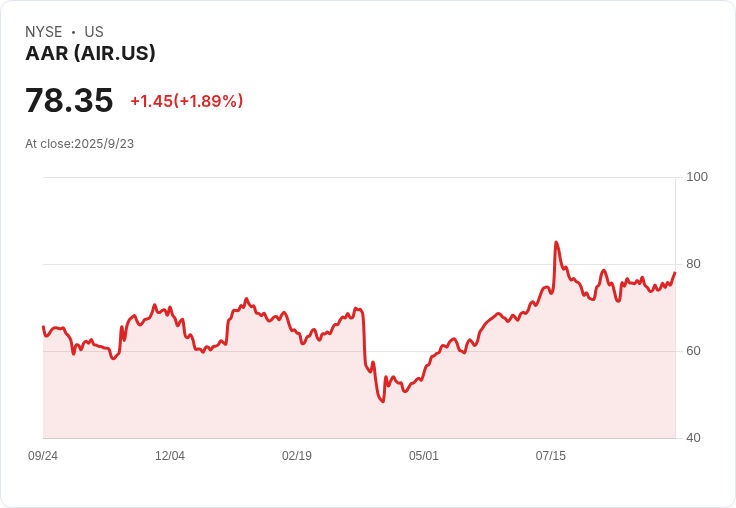The image size is (736, 508).
Task: Click the 09/24 date axis label
Action: 43,456
